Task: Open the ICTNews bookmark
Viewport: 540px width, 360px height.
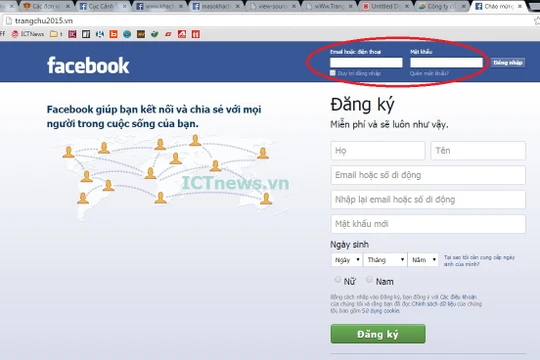Action: (28, 34)
